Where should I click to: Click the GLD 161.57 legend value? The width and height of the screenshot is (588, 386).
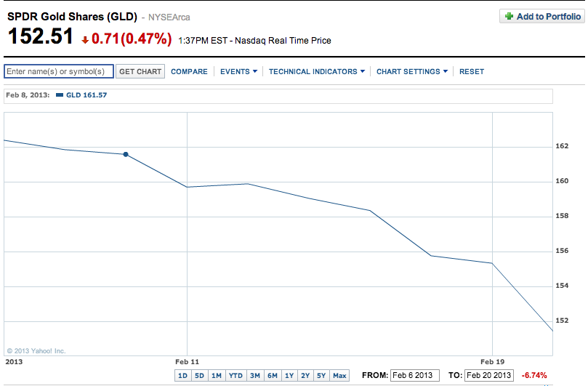[86, 95]
